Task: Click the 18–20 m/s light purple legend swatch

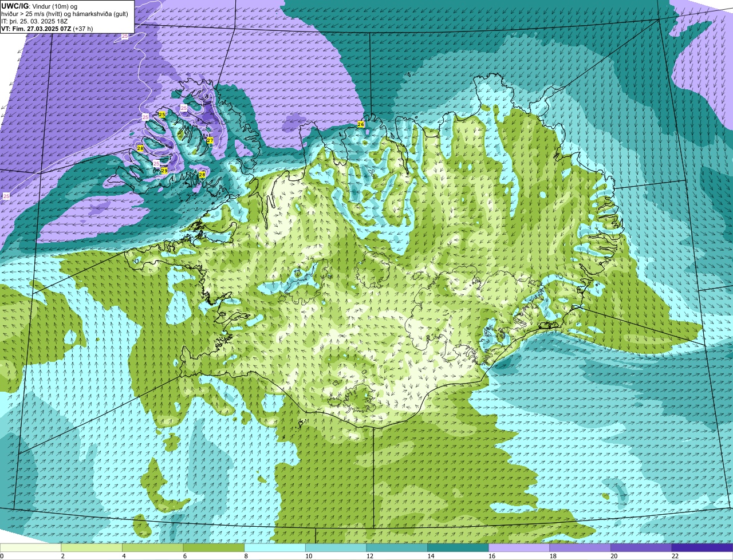Action: tap(580, 547)
